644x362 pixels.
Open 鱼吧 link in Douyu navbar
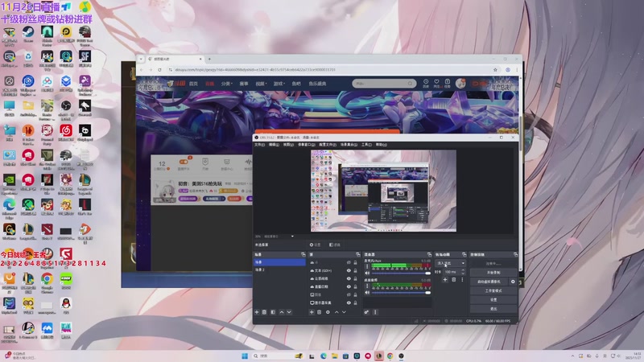click(x=296, y=84)
